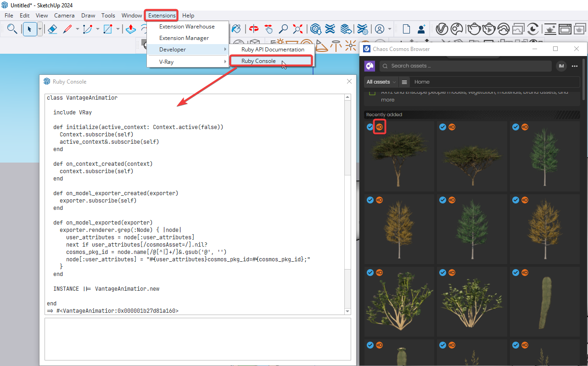This screenshot has width=588, height=366.
Task: Open the Help menu
Action: click(188, 15)
